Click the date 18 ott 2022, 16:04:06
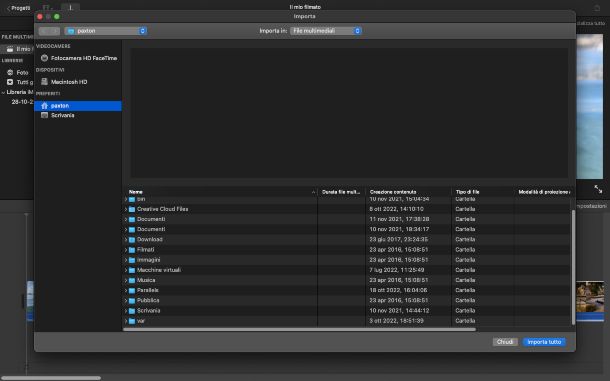 pyautogui.click(x=398, y=290)
